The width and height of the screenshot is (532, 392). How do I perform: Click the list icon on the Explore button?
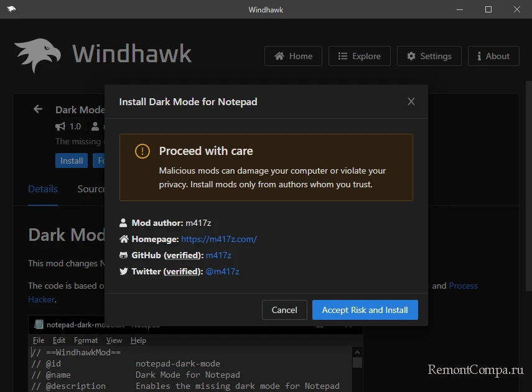342,56
